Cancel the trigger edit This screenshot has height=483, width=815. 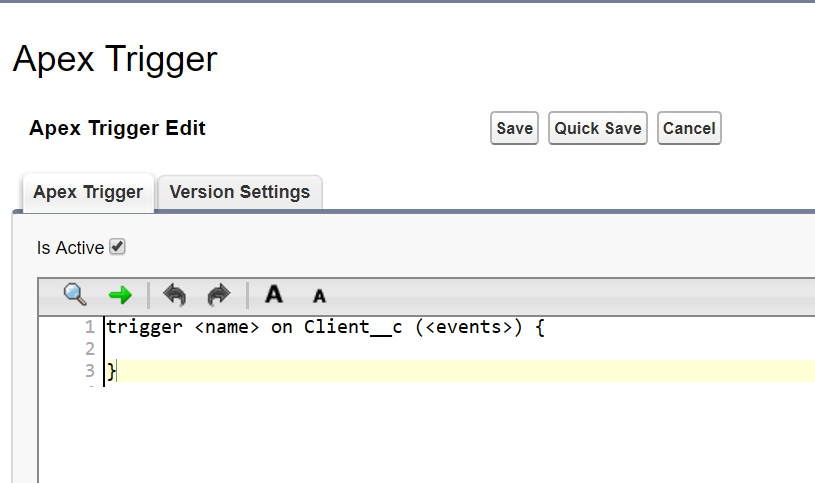689,128
